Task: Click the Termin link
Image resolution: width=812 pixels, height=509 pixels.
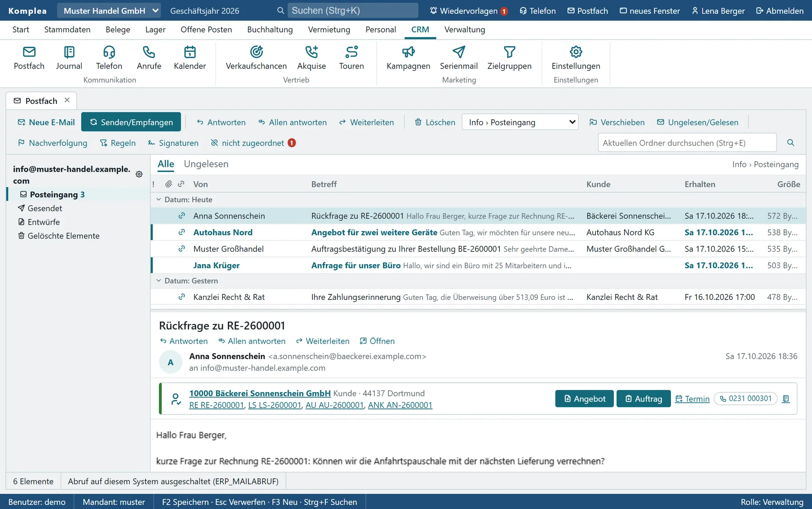Action: click(x=692, y=399)
